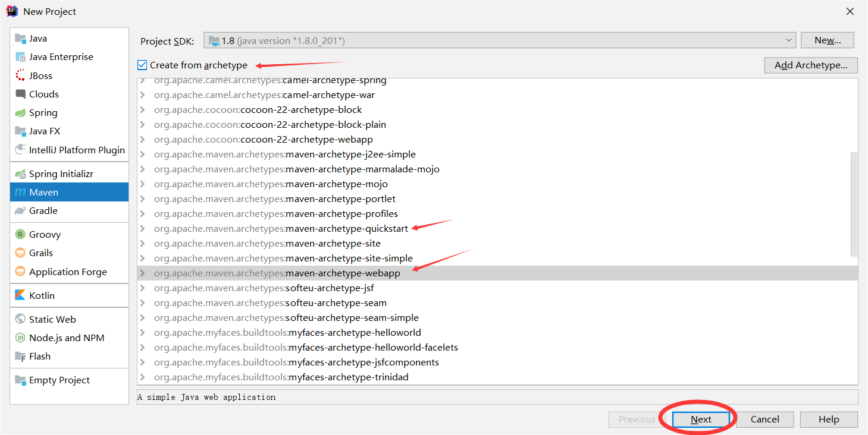Select the myfaces-archetype-trinidad row
Screen dimensions: 868x435
497,377
